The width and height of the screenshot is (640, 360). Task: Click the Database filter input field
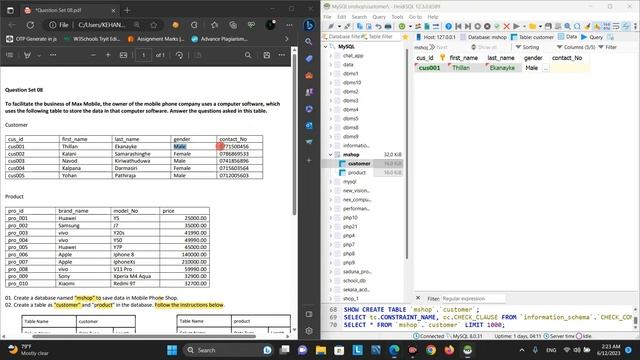coord(342,37)
